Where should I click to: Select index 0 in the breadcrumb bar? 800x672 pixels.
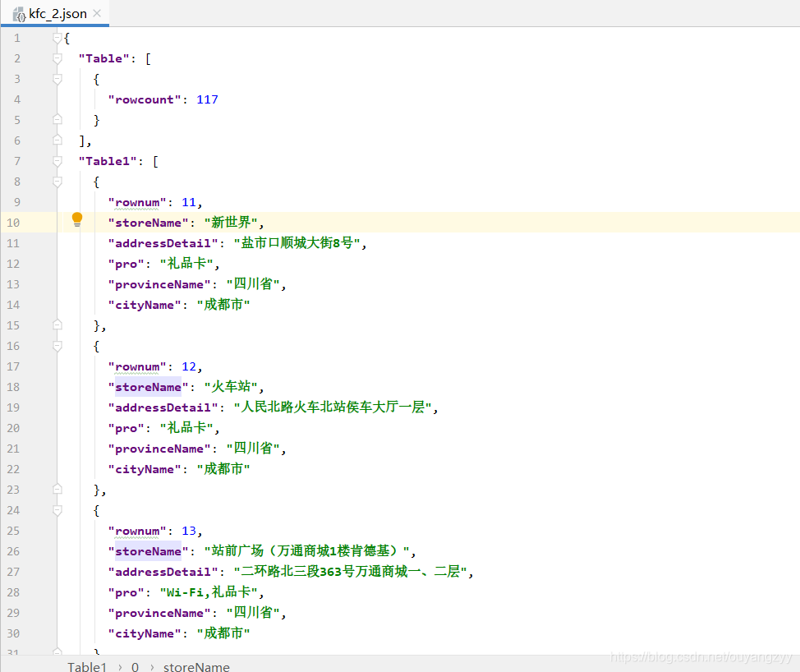pos(135,666)
